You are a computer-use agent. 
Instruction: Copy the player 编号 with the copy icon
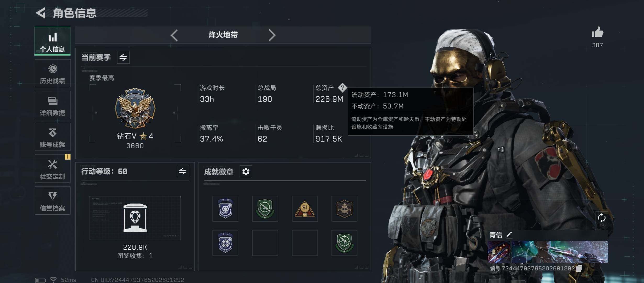pyautogui.click(x=579, y=268)
